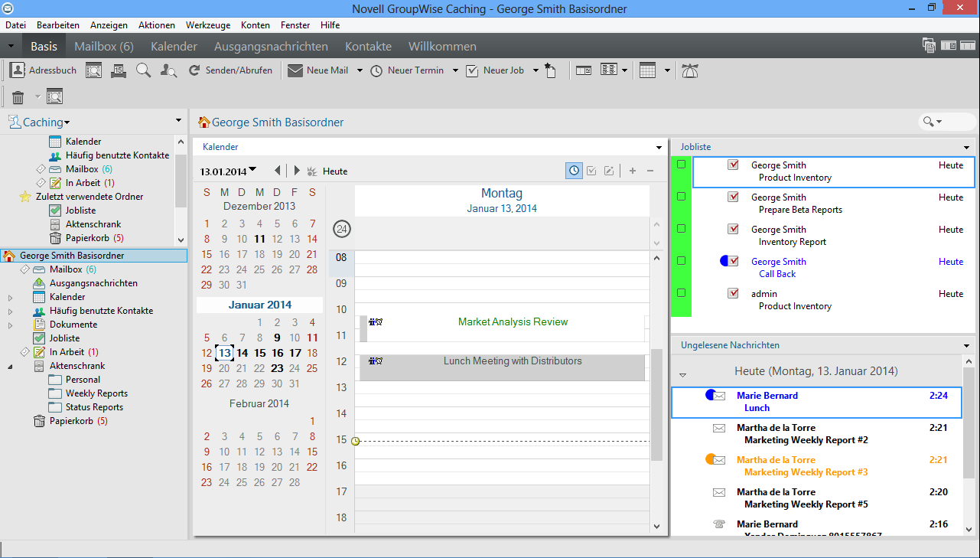
Task: Open the Adressbuch address book icon
Action: tap(17, 70)
